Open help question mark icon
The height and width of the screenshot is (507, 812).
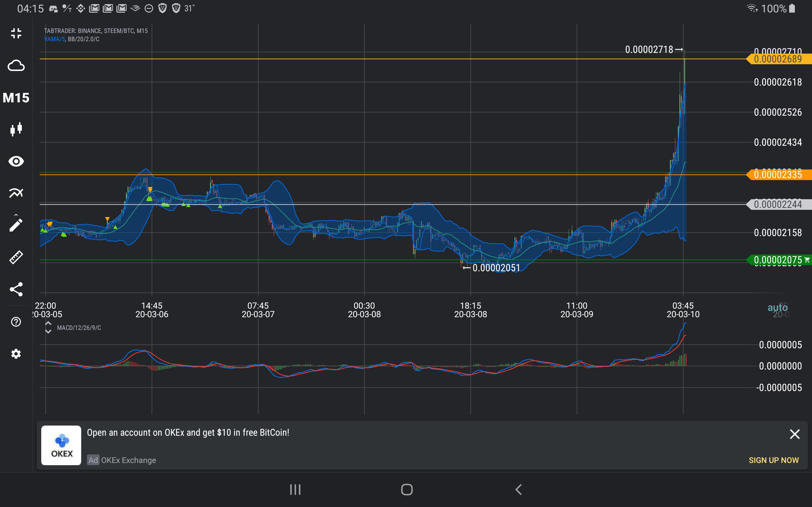click(16, 322)
